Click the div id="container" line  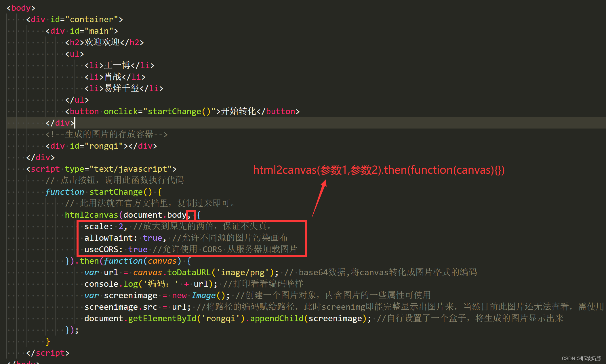pyautogui.click(x=75, y=19)
